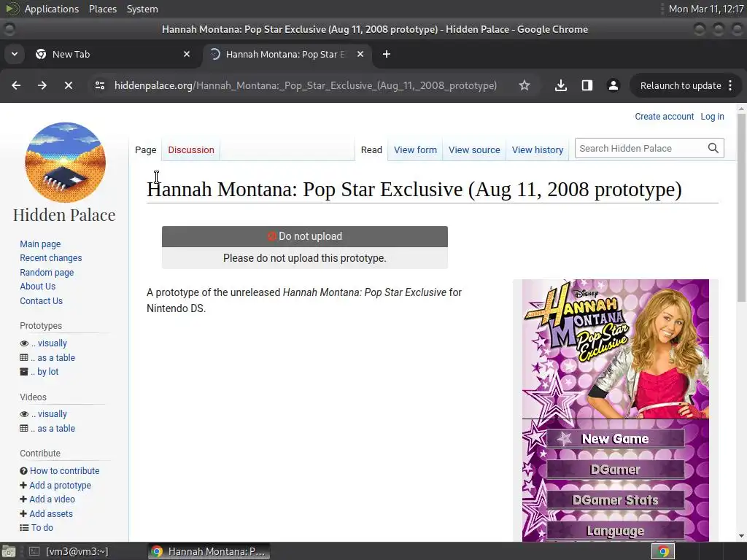
Task: Open the View history tab
Action: coord(538,150)
